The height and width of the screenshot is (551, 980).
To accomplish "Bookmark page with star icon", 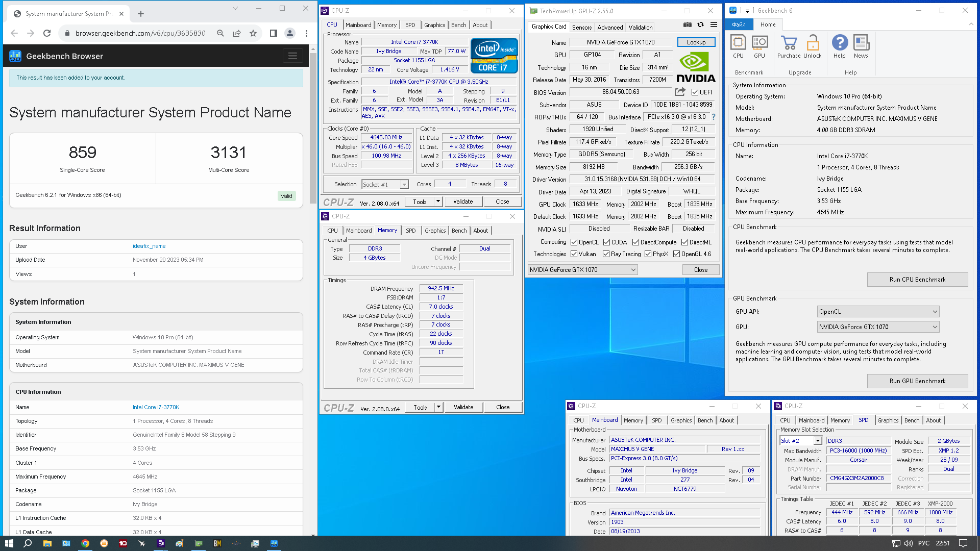I will pos(253,33).
